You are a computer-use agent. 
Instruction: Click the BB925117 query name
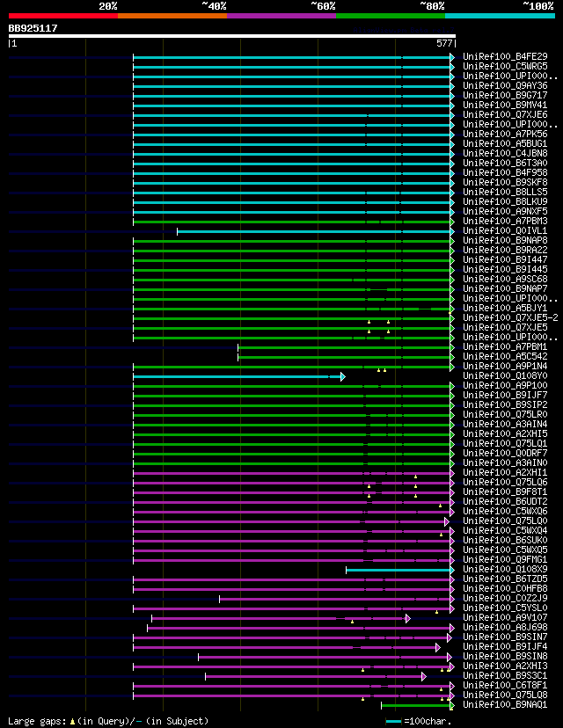[33, 28]
